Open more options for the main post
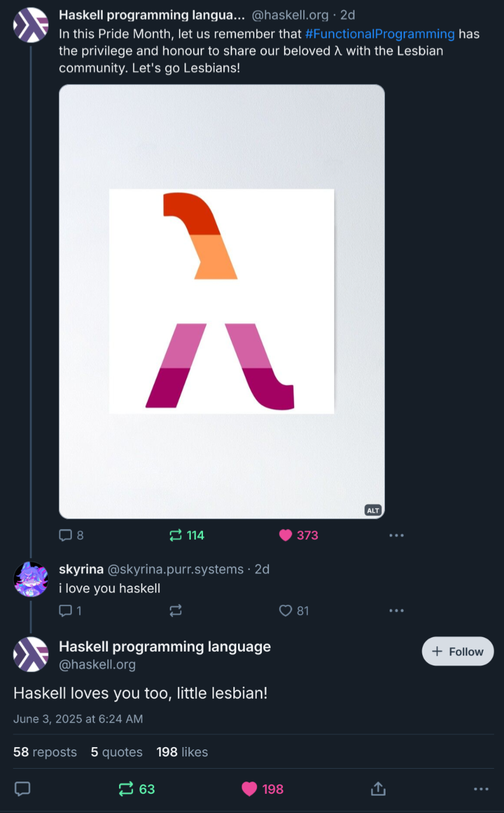Image resolution: width=504 pixels, height=813 pixels. pos(481,789)
